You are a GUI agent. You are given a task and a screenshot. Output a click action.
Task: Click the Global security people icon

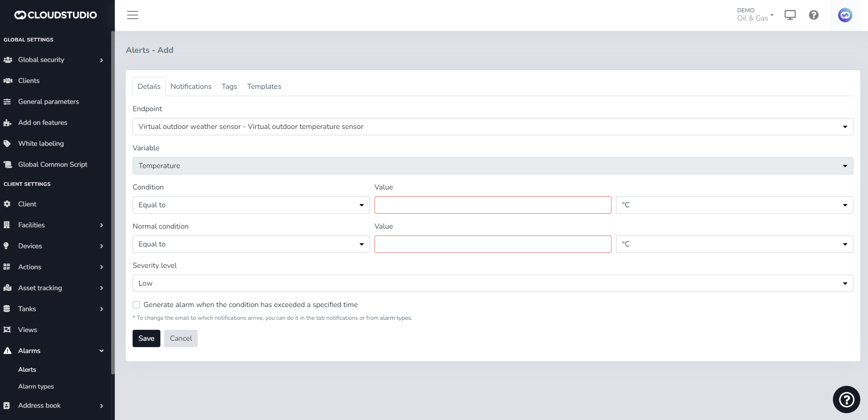(x=8, y=60)
